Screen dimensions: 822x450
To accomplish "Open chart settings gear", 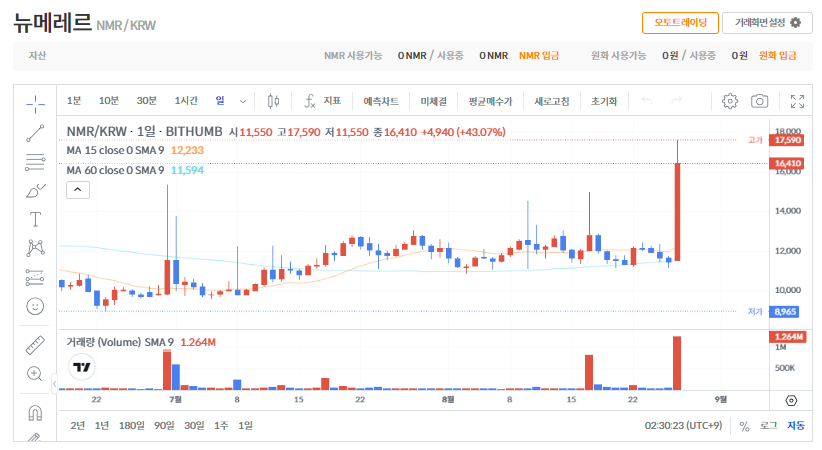I will (730, 101).
